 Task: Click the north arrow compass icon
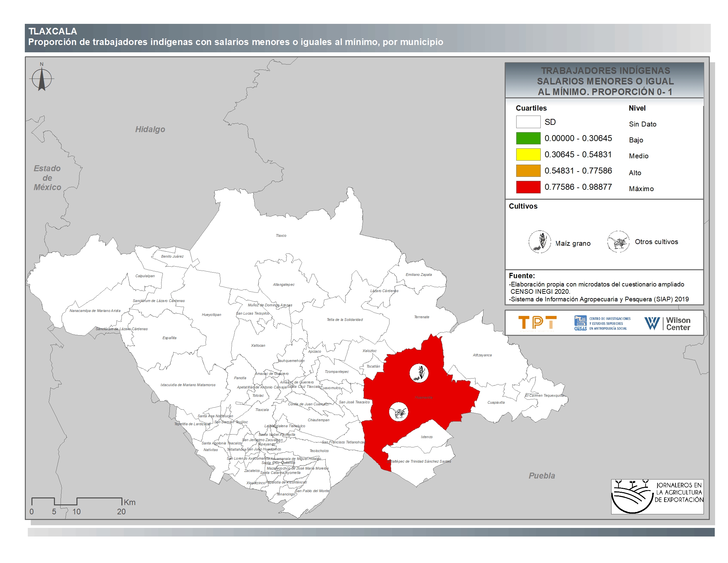(x=42, y=79)
